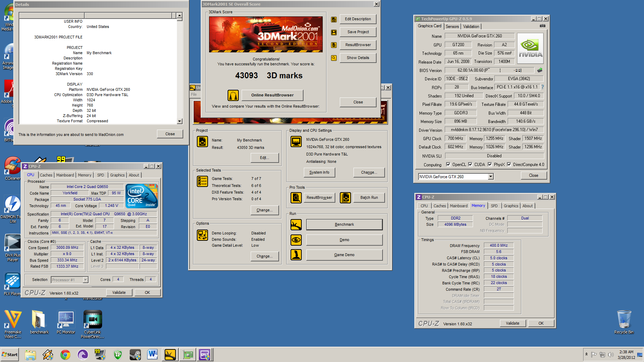The height and width of the screenshot is (362, 644).
Task: Switch to Validation tab in GPU-Z
Action: click(471, 27)
